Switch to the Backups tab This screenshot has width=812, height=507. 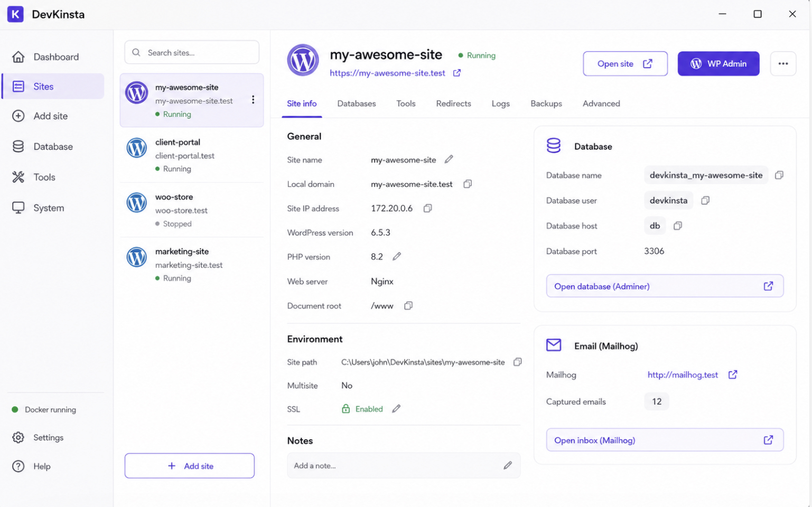[x=546, y=104]
